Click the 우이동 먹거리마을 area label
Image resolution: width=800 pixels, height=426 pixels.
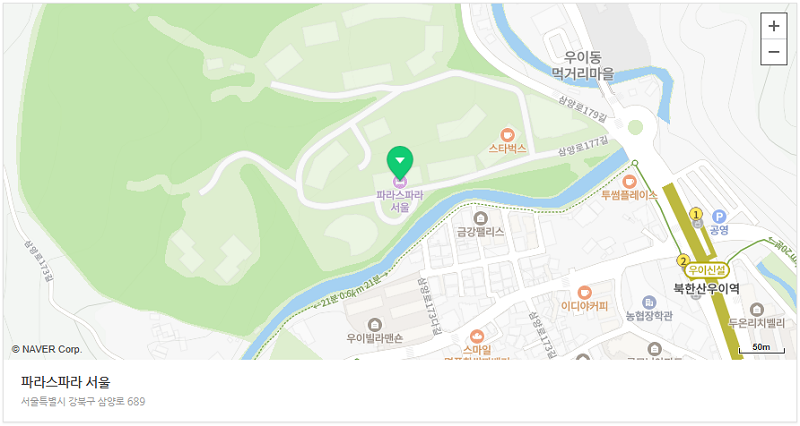[x=583, y=65]
